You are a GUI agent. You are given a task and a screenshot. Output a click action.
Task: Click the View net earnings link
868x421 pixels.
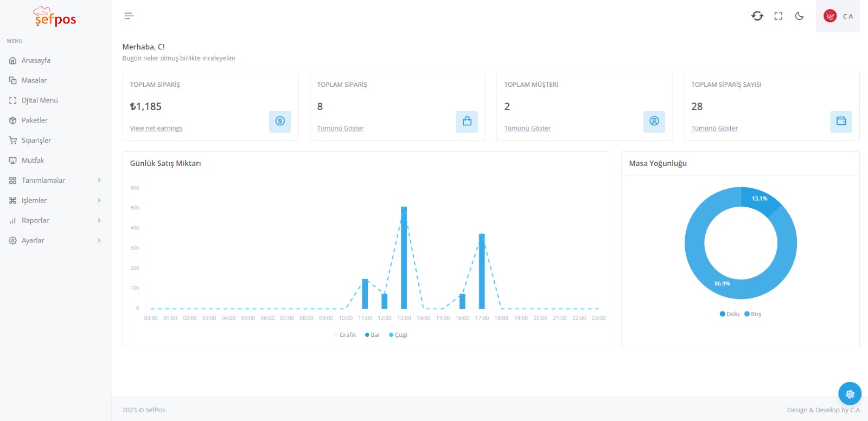pos(156,129)
